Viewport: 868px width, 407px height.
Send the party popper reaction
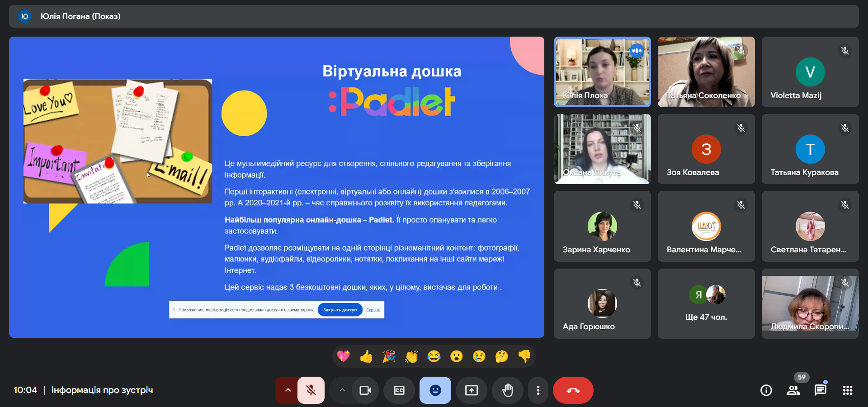[x=389, y=356]
